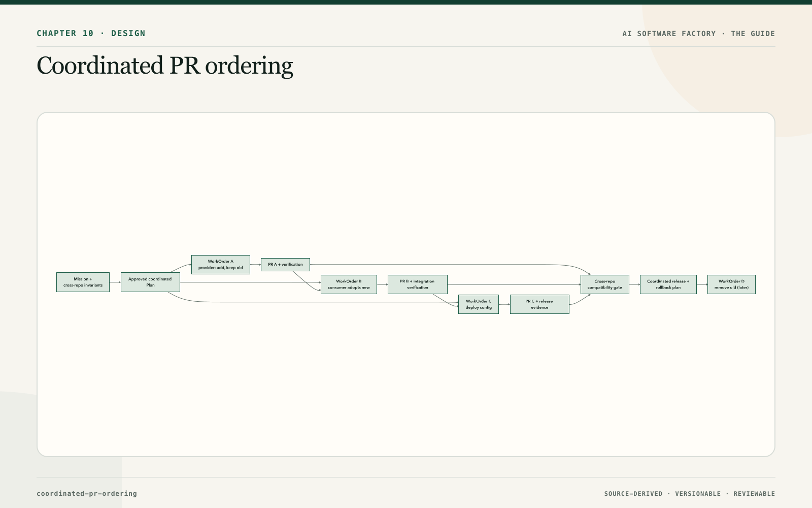
Task: Click 'WorkOrder D remove old (later)' node
Action: click(731, 284)
